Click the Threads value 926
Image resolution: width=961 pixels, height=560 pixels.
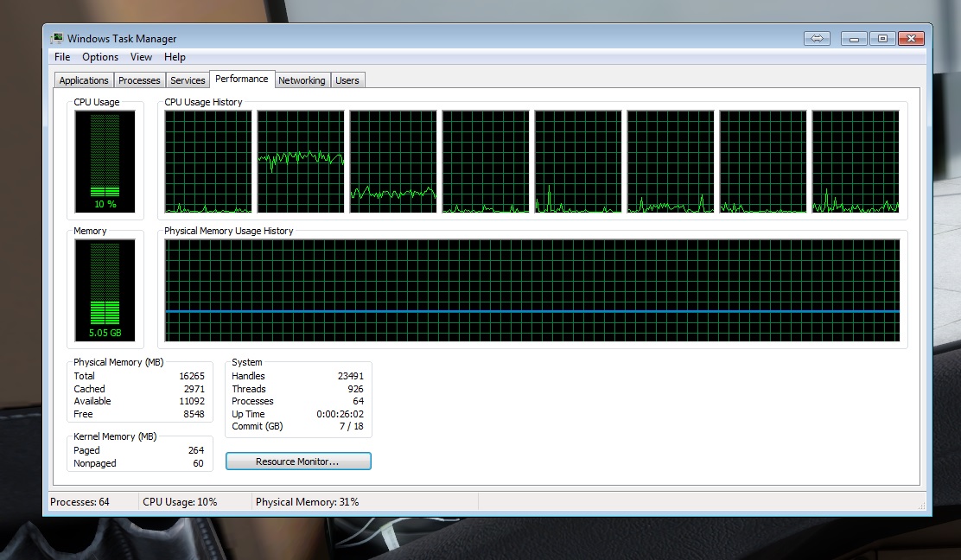tap(355, 389)
